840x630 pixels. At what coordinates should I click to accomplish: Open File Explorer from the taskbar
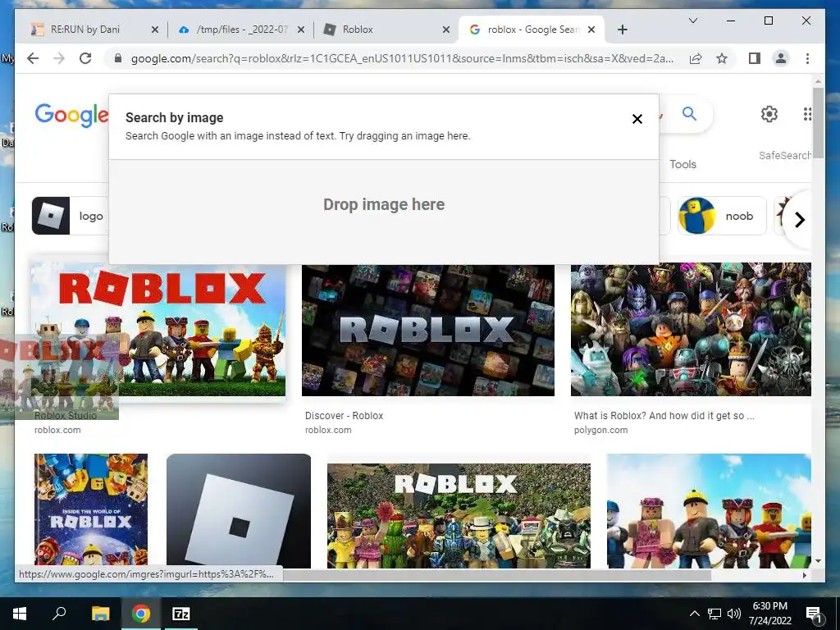coord(100,614)
